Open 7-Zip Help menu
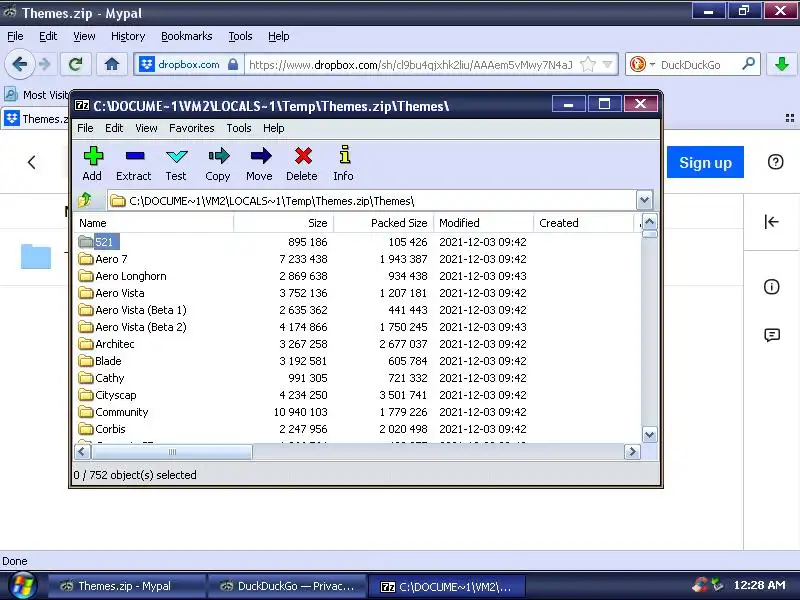This screenshot has height=600, width=800. click(273, 128)
